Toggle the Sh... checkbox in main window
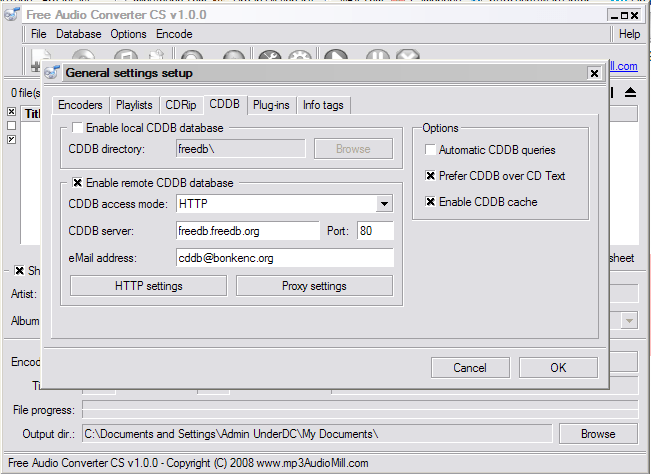651x474 pixels. pos(19,271)
